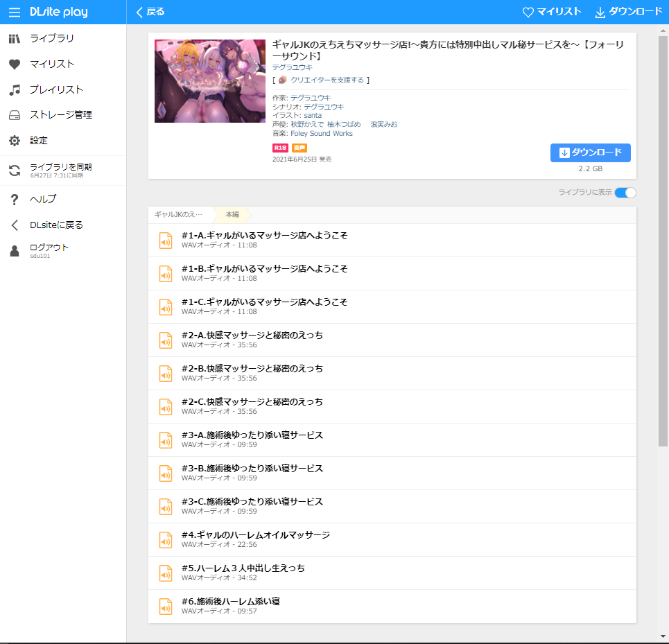This screenshot has width=669, height=644.
Task: Click the vertical scrollbar thumb
Action: [663, 241]
